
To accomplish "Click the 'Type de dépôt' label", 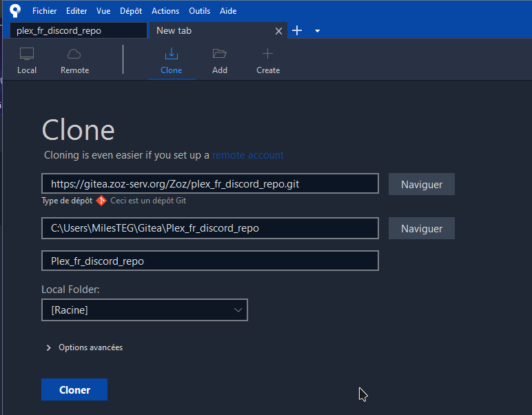I will click(x=67, y=201).
